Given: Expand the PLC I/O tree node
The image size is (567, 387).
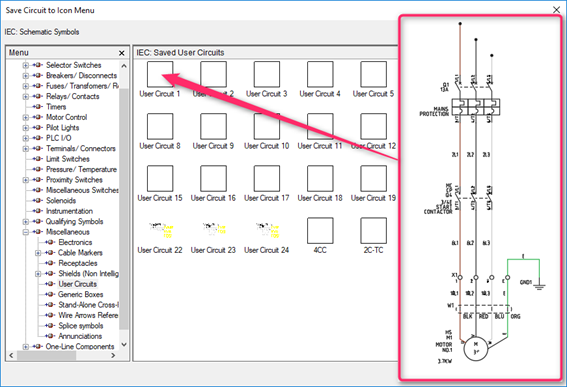Looking at the screenshot, I should [x=26, y=138].
